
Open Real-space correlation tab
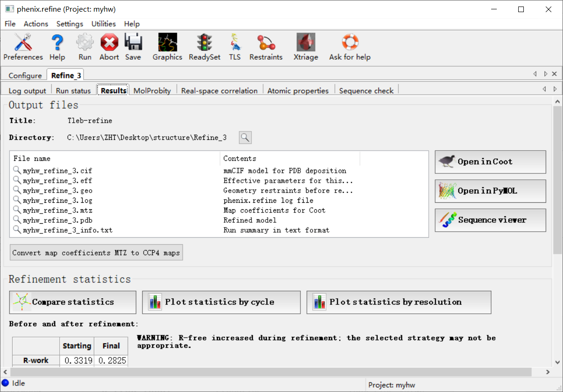point(219,90)
